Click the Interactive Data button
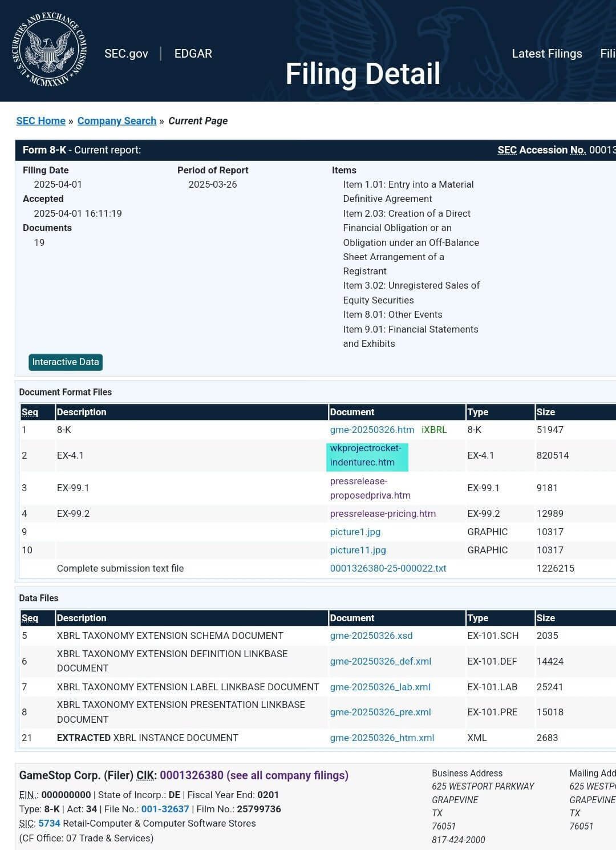 click(66, 362)
